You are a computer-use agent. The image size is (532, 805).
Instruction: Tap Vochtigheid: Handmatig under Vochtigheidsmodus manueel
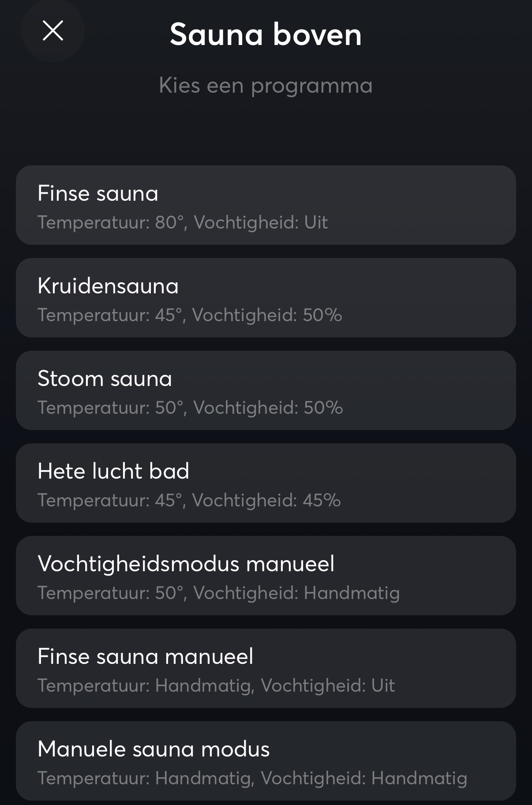point(296,593)
